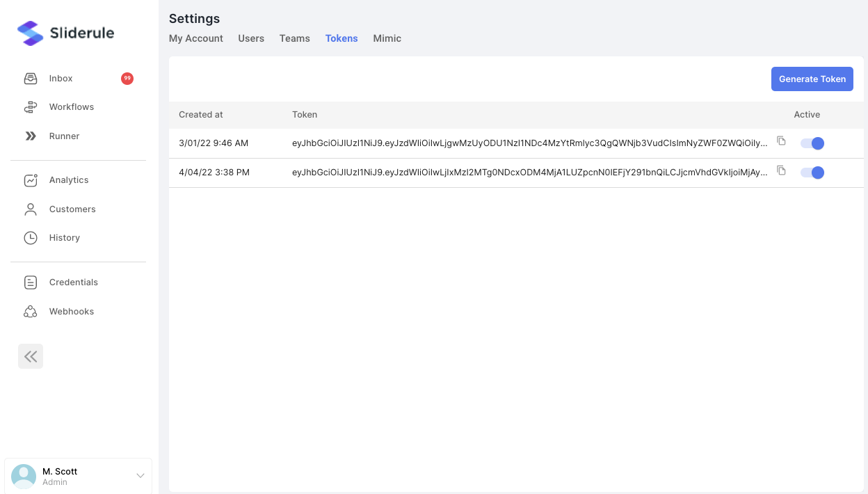Click the red 99 Inbox badge

[x=127, y=79]
